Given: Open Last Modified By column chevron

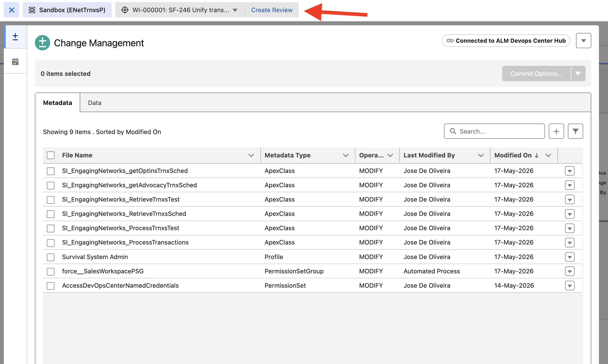Looking at the screenshot, I should tap(481, 155).
